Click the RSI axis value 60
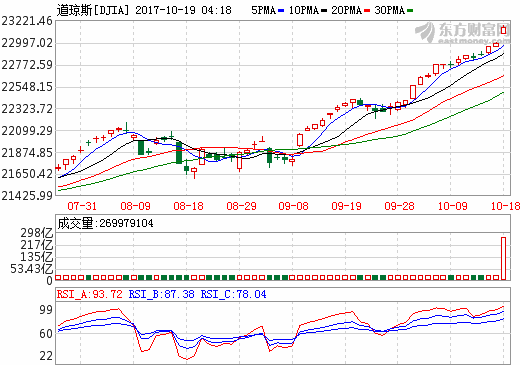Screen dimensions: 520x365 [x=46, y=334]
